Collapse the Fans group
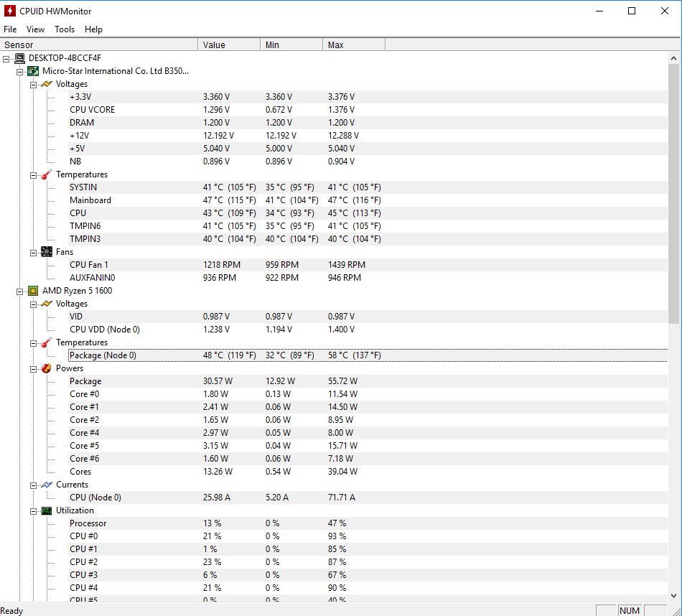 [x=33, y=253]
